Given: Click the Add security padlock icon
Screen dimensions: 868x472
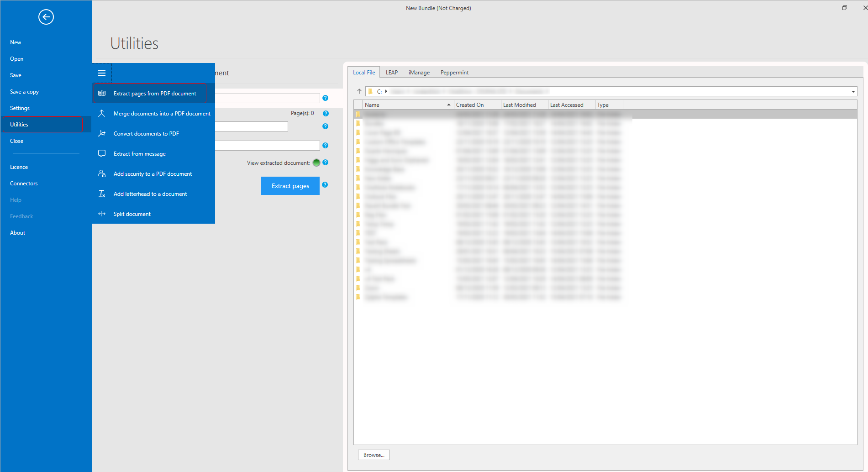Looking at the screenshot, I should pos(102,174).
